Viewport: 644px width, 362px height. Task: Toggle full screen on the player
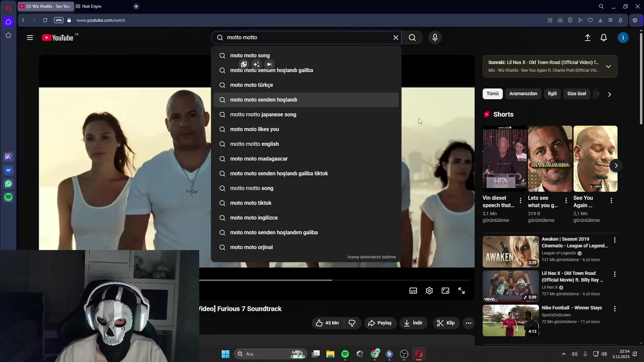pos(461,291)
